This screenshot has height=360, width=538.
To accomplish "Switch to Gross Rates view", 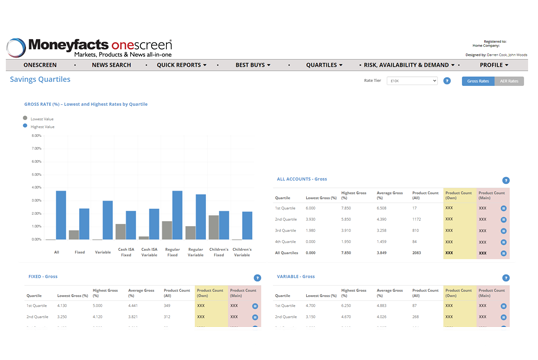I will coord(478,81).
